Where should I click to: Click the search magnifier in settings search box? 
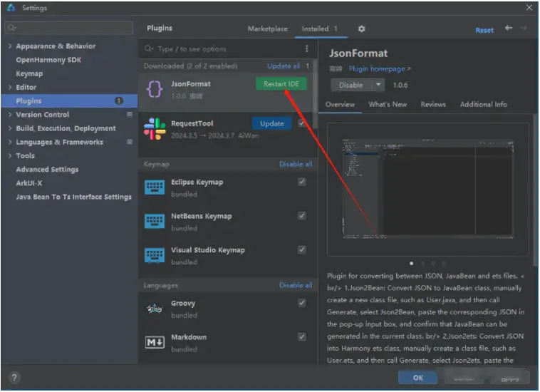pyautogui.click(x=11, y=28)
